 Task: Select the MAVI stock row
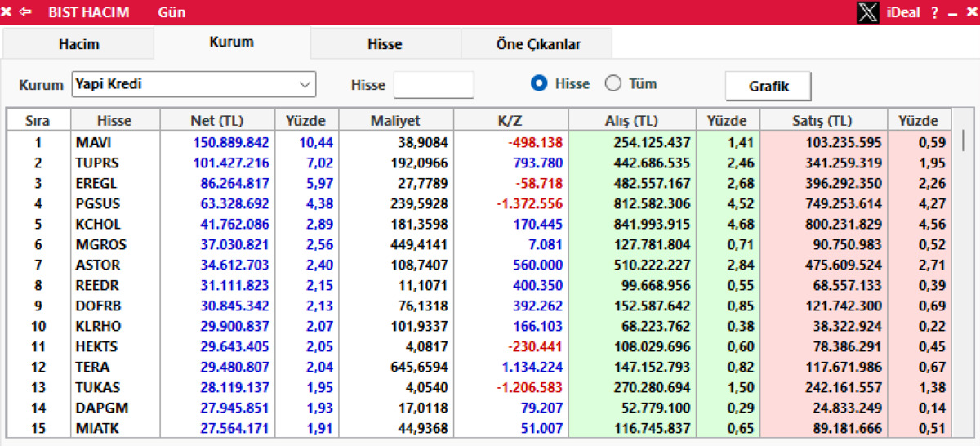(x=479, y=142)
